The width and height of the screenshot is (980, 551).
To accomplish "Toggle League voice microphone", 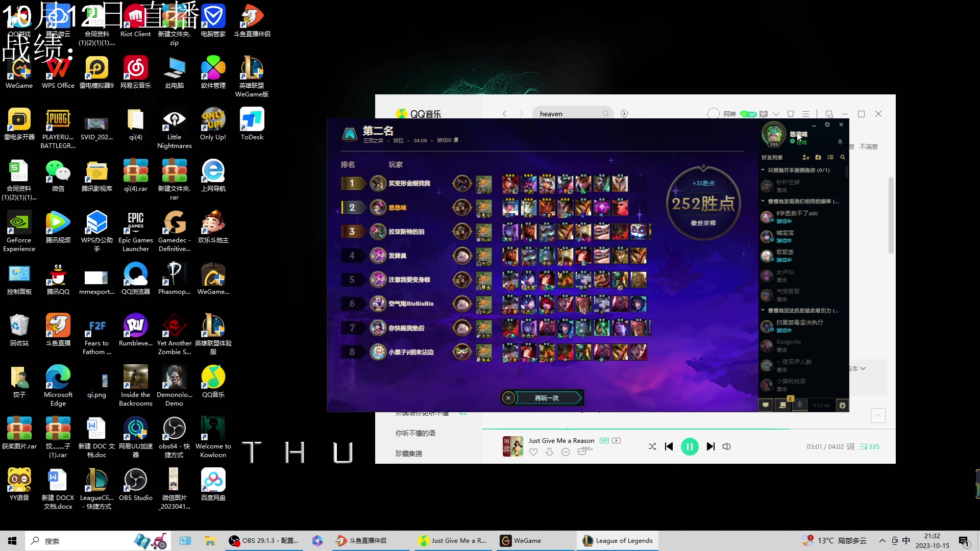I will [x=800, y=405].
